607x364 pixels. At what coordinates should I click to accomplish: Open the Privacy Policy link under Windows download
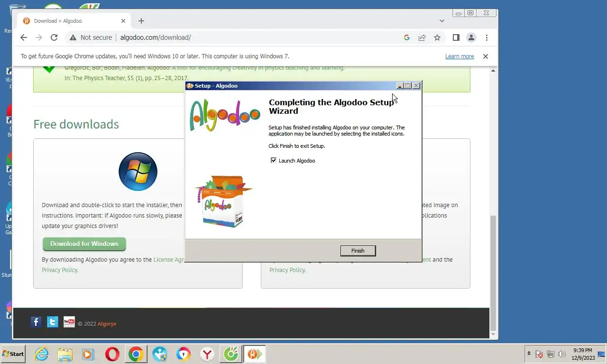pyautogui.click(x=59, y=270)
